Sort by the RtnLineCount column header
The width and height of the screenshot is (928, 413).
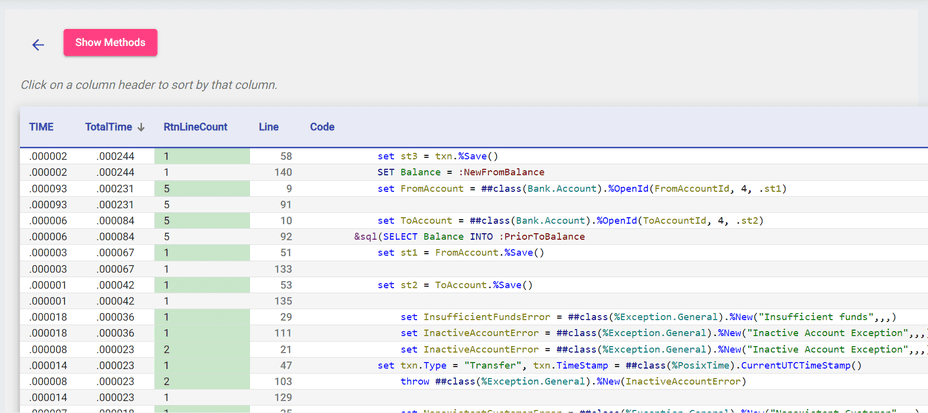[195, 127]
